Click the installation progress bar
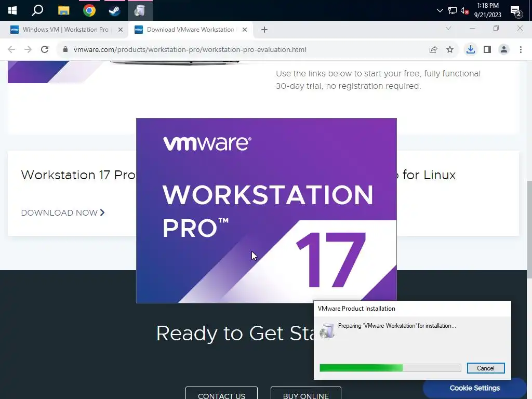532x399 pixels. (x=390, y=368)
